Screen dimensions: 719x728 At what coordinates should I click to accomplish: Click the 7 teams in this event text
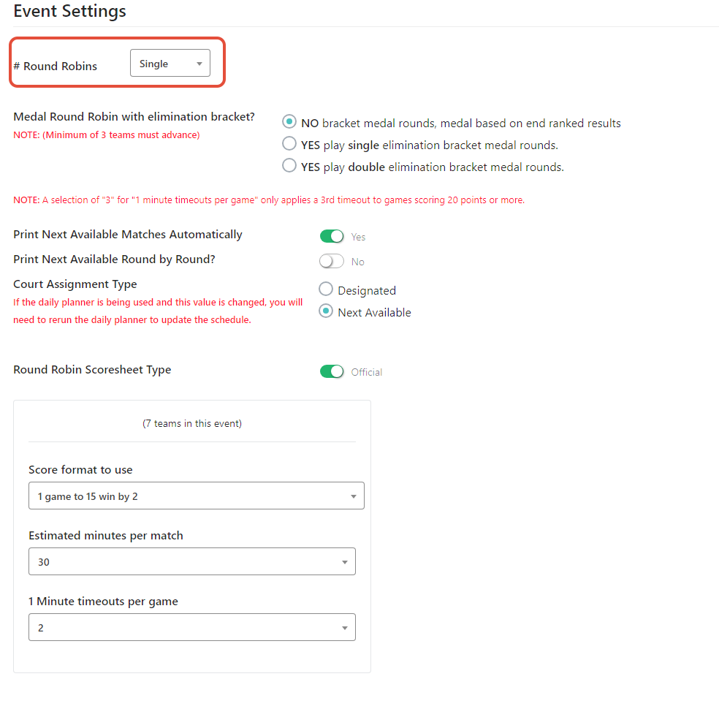(191, 423)
